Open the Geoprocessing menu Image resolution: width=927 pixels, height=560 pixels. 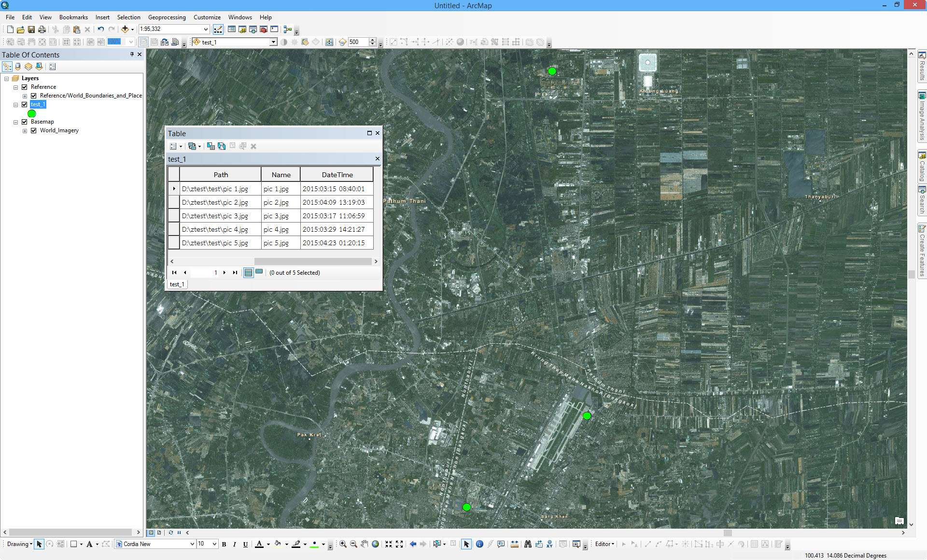point(167,17)
